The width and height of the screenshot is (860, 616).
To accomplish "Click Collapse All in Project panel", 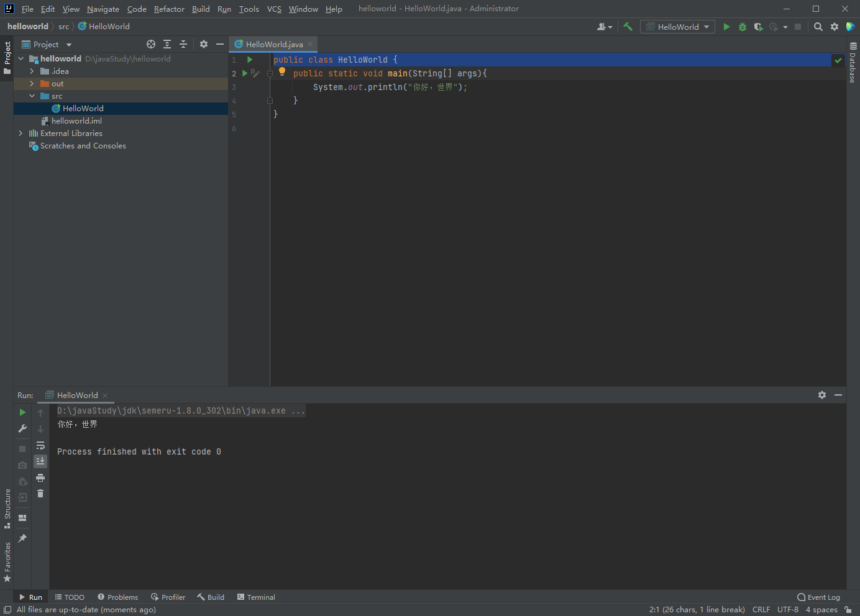I will 183,44.
